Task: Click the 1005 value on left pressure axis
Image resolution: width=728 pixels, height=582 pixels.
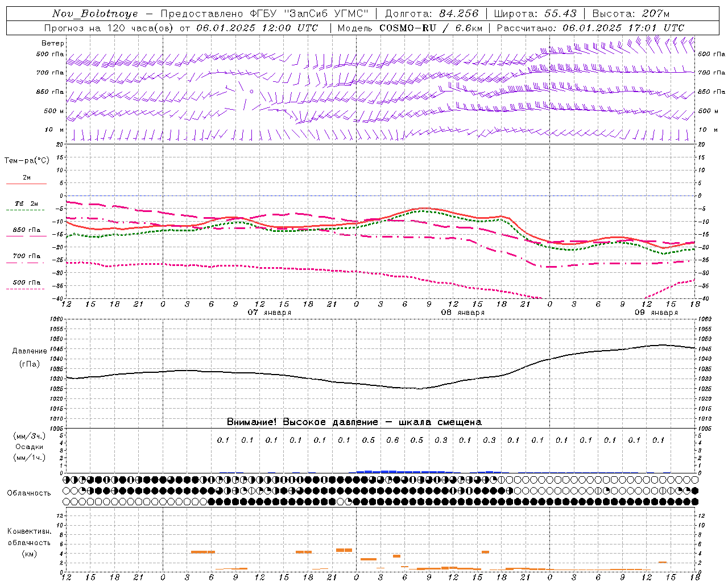Action: click(57, 428)
